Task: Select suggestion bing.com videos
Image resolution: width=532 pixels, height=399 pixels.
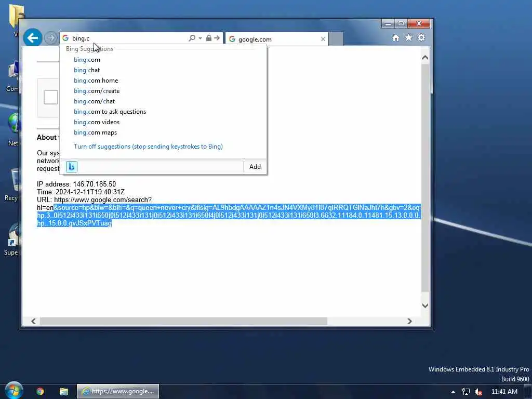Action: click(x=97, y=122)
